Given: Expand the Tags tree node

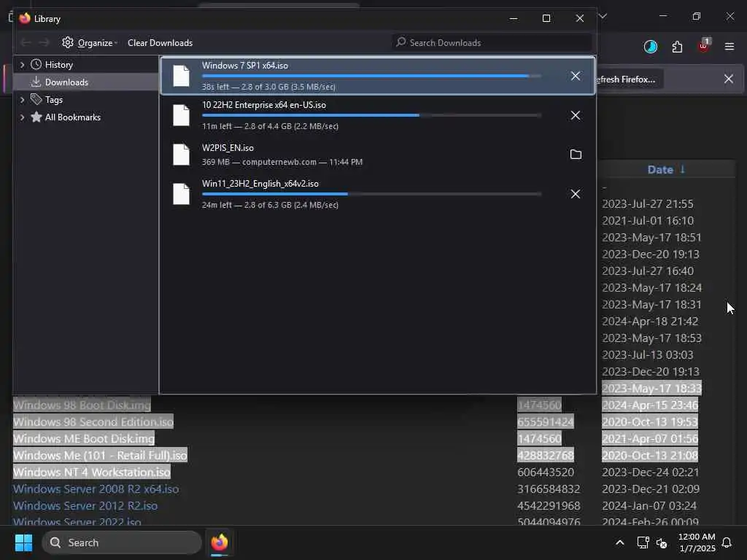Looking at the screenshot, I should 22,99.
